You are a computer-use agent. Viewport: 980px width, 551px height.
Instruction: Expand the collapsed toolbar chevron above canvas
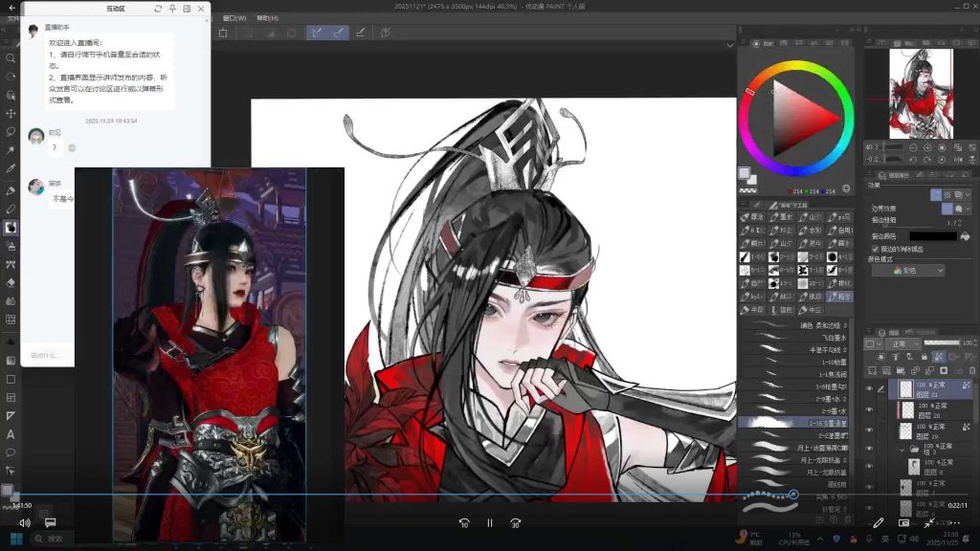729,46
